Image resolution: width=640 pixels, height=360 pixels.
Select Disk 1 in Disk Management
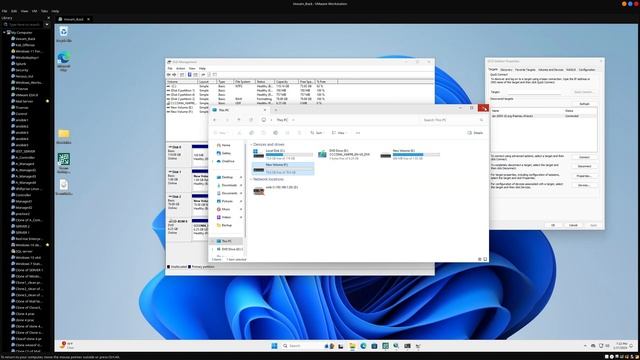pyautogui.click(x=178, y=179)
